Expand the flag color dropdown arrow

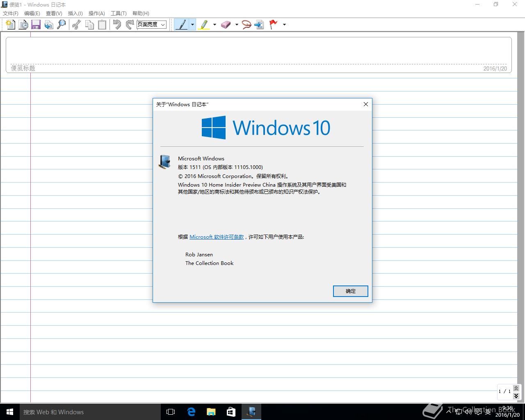(x=284, y=25)
